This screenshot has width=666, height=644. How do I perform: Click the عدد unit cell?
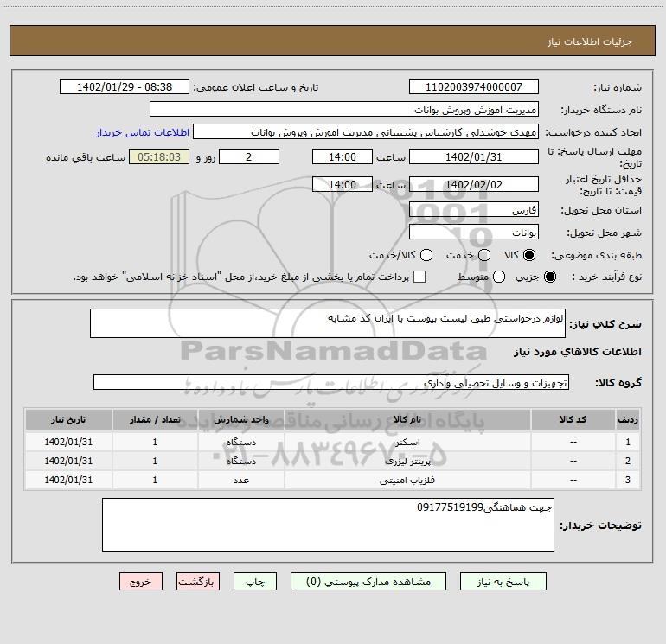pos(240,480)
